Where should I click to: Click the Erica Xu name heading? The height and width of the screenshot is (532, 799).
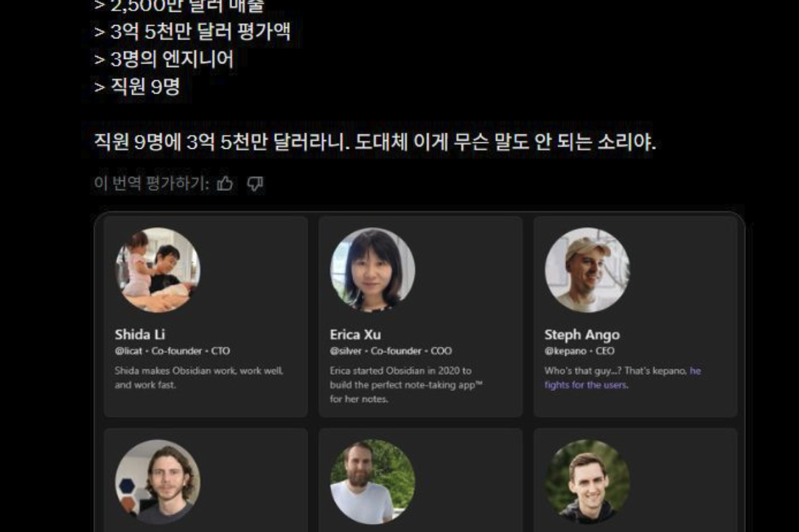coord(355,335)
